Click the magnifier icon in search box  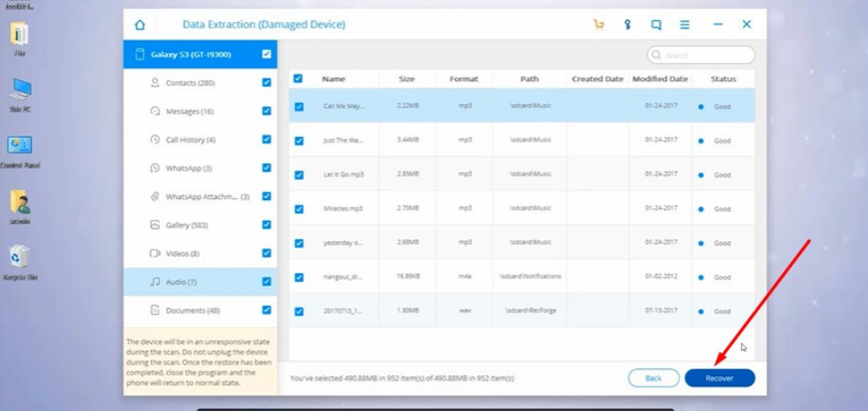657,55
